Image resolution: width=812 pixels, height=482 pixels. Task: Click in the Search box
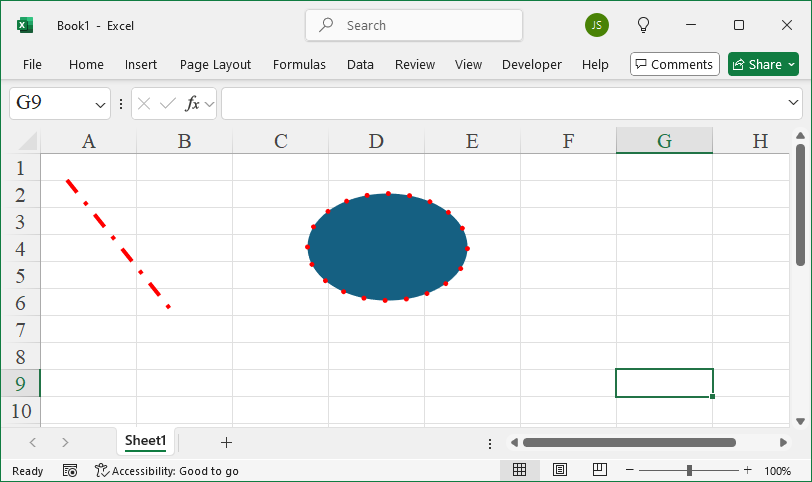click(414, 25)
